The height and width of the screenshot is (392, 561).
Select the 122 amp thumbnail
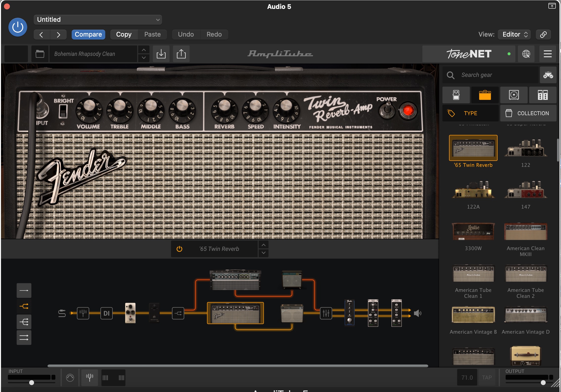[x=526, y=148]
